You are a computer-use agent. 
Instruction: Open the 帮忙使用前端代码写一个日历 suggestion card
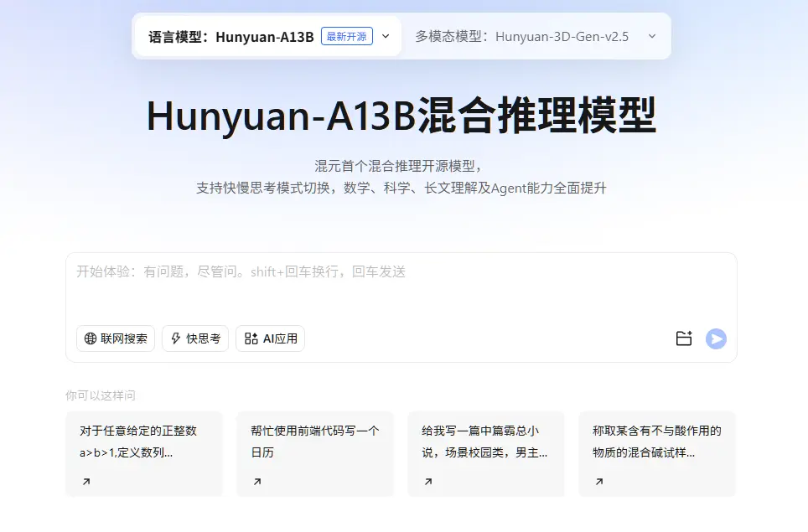click(315, 454)
